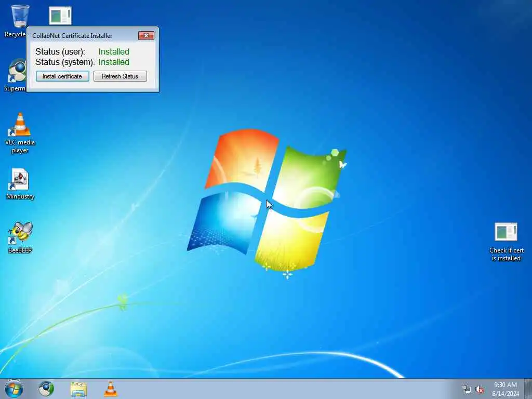The image size is (532, 399).
Task: Click the CollabNet Certificate Installer title bar
Action: [x=83, y=36]
